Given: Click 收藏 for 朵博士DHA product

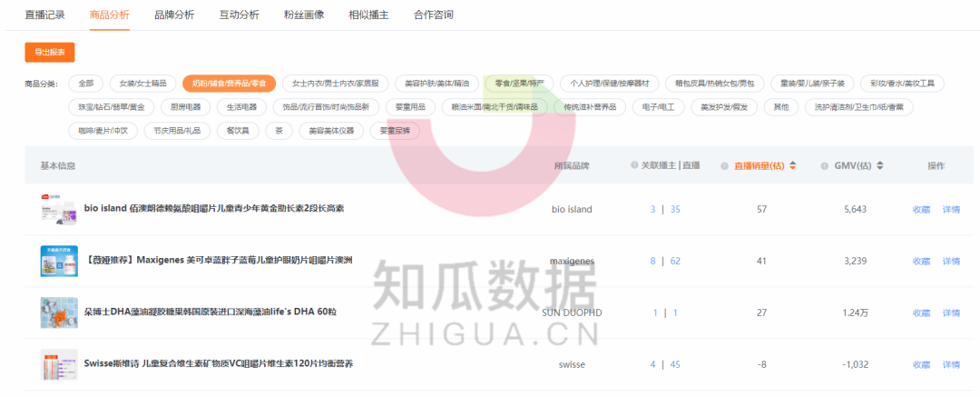Looking at the screenshot, I should point(921,313).
